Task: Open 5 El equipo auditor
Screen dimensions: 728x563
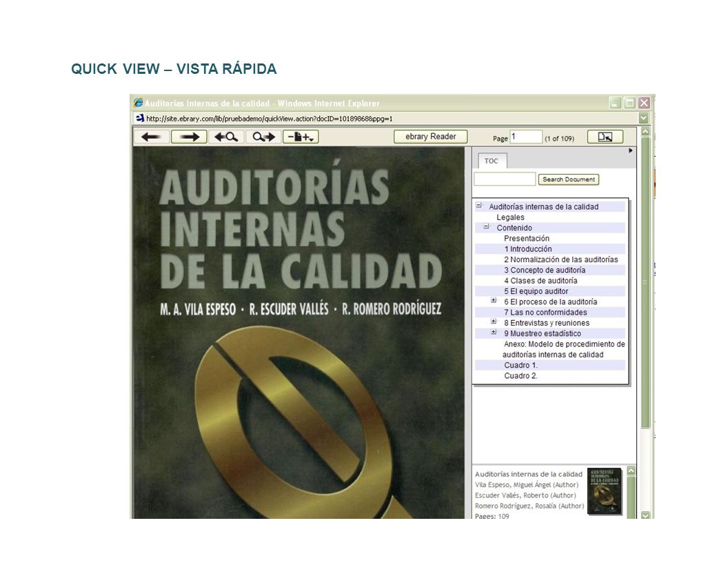Action: click(536, 291)
